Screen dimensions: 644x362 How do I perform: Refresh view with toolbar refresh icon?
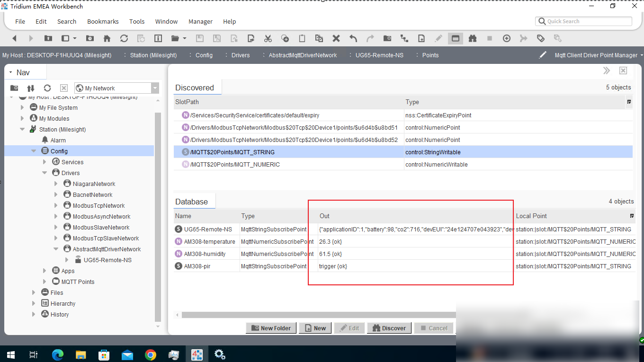tap(124, 38)
